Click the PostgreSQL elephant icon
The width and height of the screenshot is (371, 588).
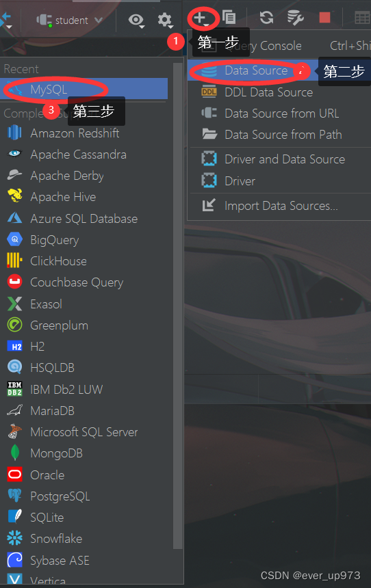tap(14, 496)
